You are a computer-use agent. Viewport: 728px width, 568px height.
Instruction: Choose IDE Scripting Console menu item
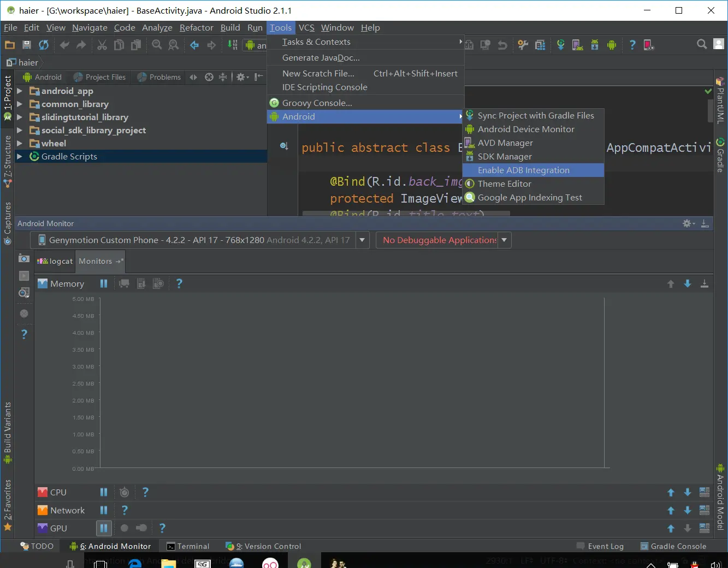click(365, 87)
